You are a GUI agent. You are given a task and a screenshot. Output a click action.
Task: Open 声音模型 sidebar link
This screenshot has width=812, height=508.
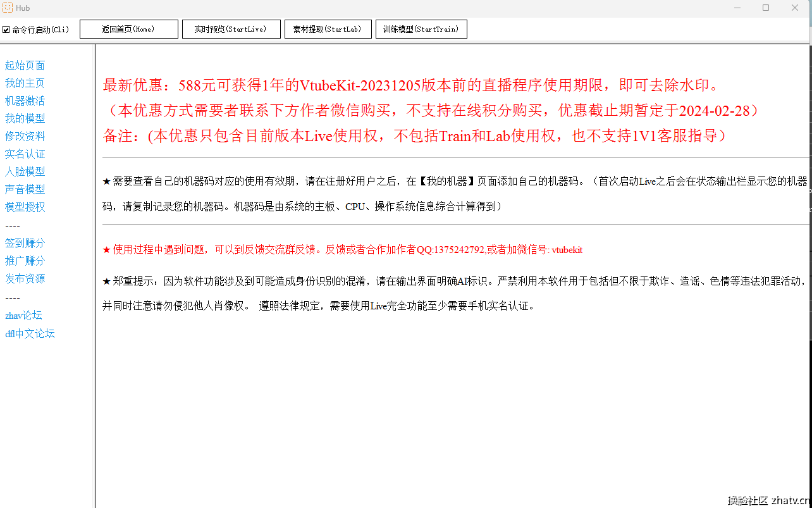click(25, 190)
